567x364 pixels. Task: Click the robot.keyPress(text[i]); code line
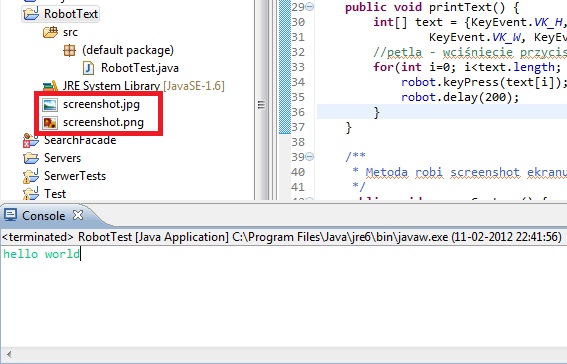(484, 82)
